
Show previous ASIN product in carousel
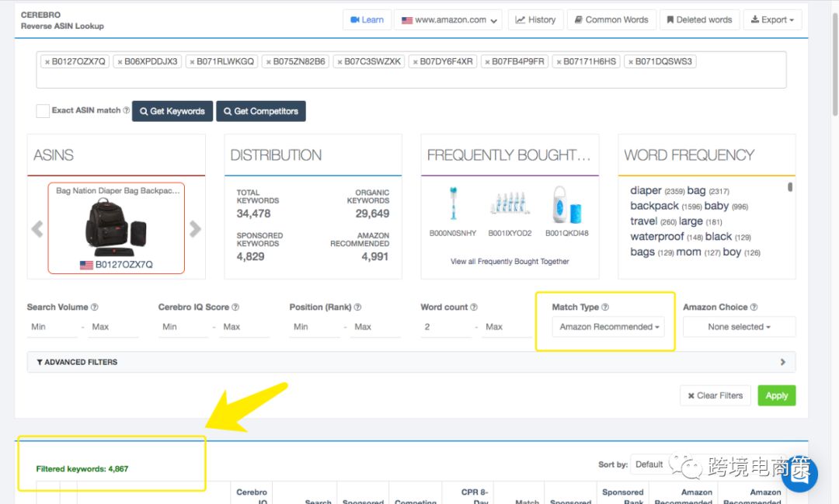(x=37, y=229)
